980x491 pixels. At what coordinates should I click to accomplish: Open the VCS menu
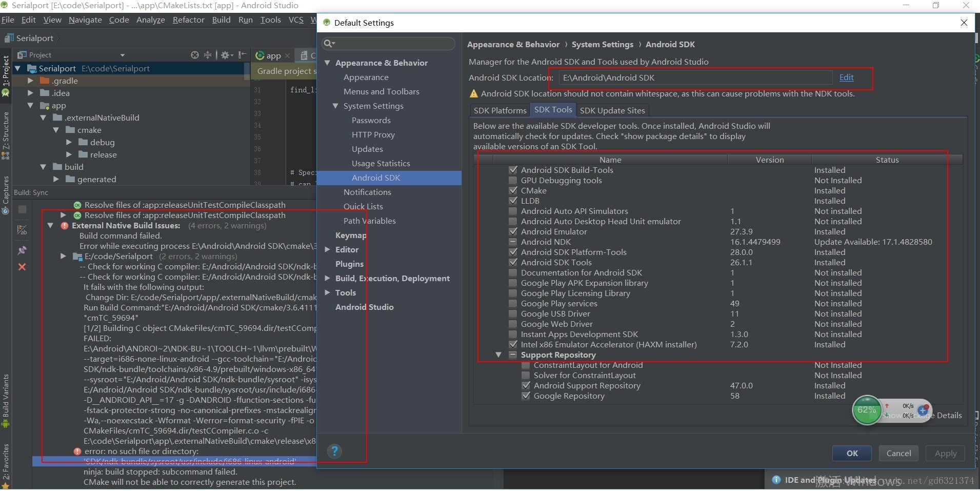point(296,20)
